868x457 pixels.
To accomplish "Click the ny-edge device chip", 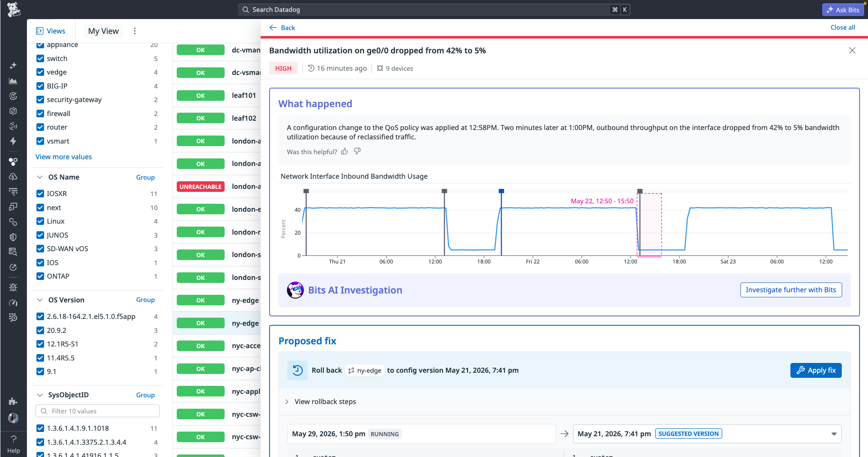I will pyautogui.click(x=364, y=370).
